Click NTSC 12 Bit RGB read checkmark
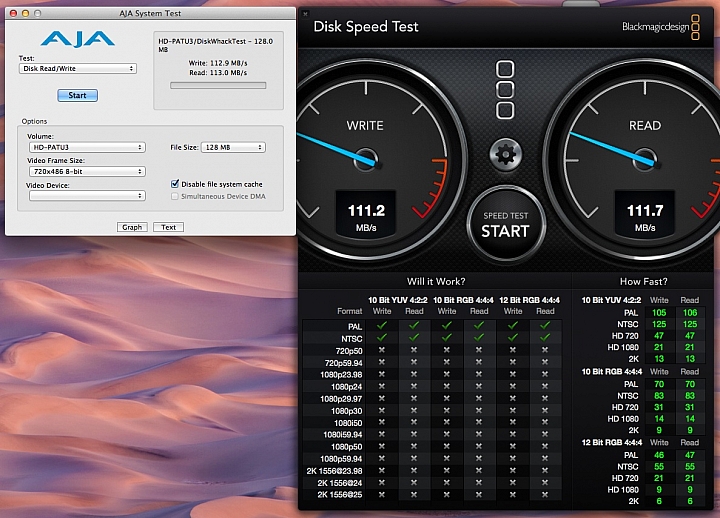This screenshot has height=518, width=720. point(545,337)
